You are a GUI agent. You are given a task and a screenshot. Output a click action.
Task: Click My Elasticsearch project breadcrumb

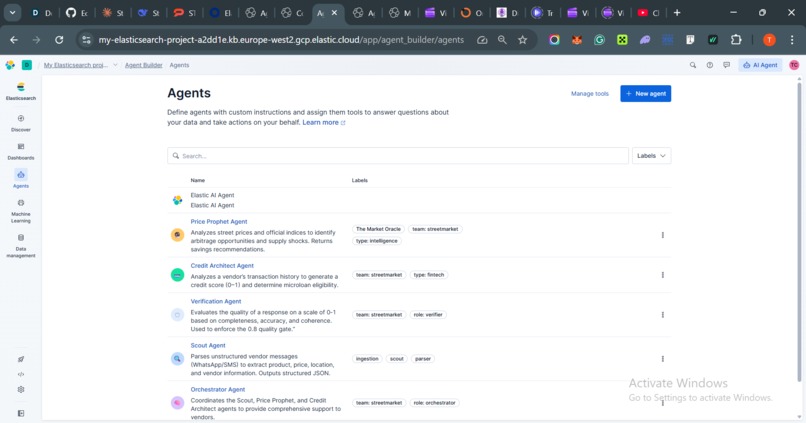pos(76,65)
